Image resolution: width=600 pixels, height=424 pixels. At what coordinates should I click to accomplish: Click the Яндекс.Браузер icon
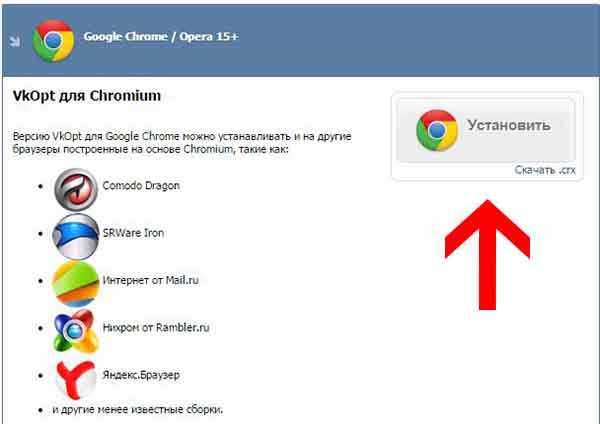coord(76,379)
